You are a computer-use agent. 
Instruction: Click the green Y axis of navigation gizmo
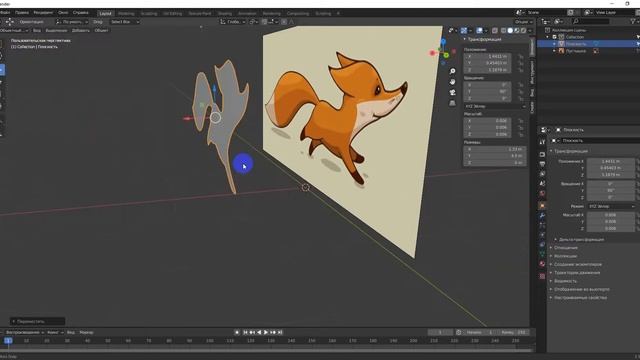446,55
